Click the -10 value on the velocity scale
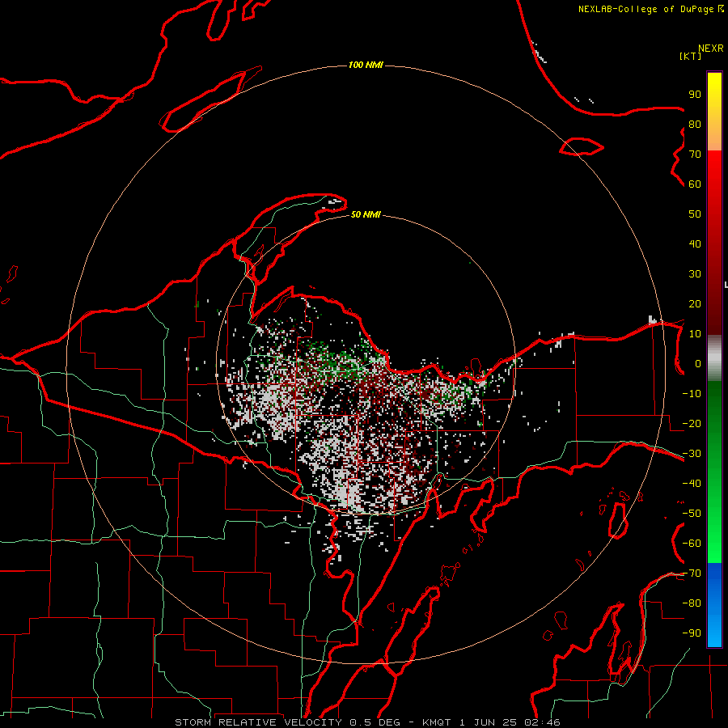This screenshot has width=728, height=728. tap(692, 394)
